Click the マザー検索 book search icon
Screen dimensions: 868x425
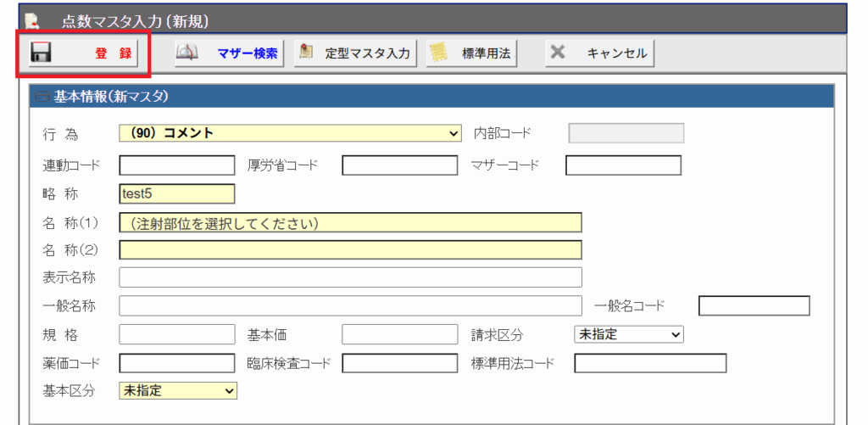pos(186,53)
